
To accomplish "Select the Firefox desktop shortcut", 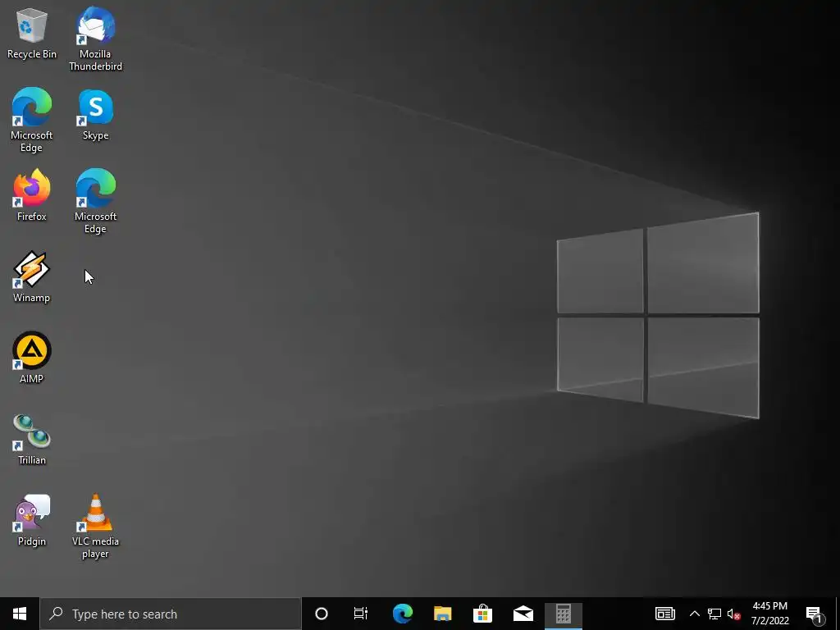I will pos(32,195).
